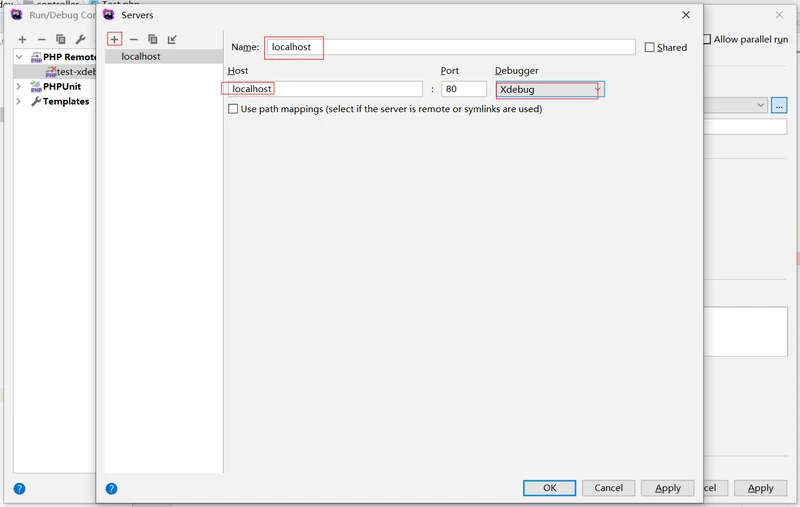800x507 pixels.
Task: Select the PHP Remote Debug tree item
Action: (x=69, y=57)
